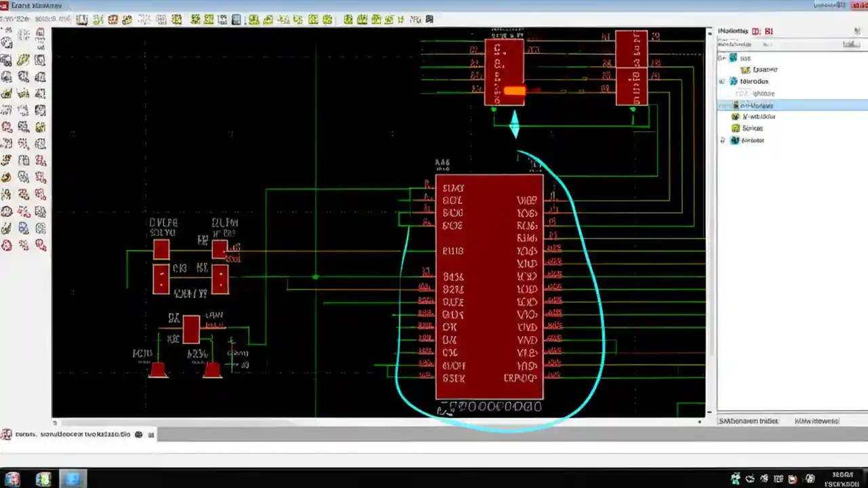The image size is (868, 488).
Task: Click the Sources entry in the right tree
Action: pos(751,128)
